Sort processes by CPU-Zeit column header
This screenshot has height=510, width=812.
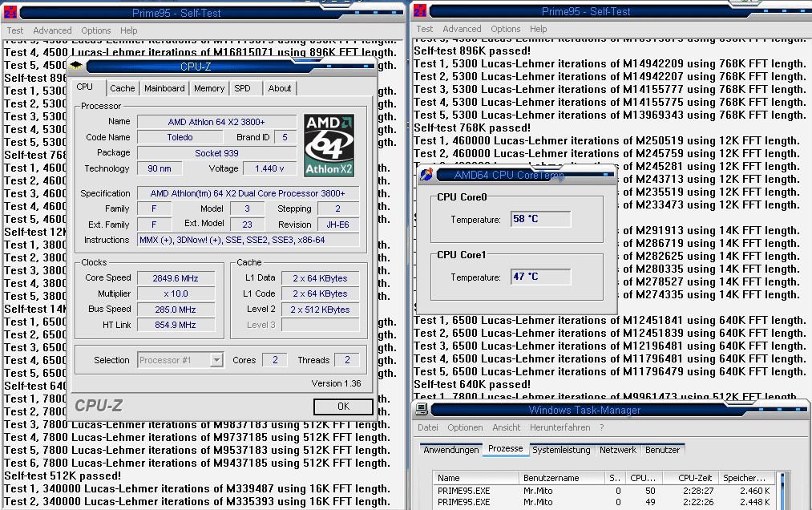(689, 478)
